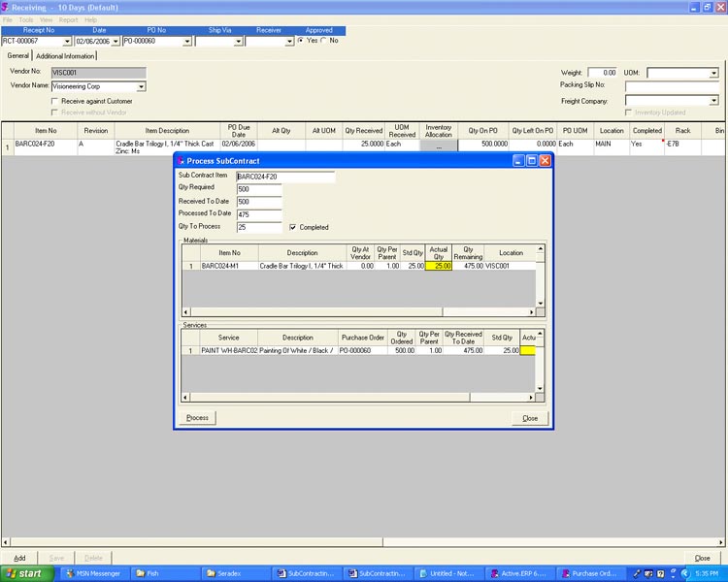Expand the Vendor Name dropdown

pos(141,86)
